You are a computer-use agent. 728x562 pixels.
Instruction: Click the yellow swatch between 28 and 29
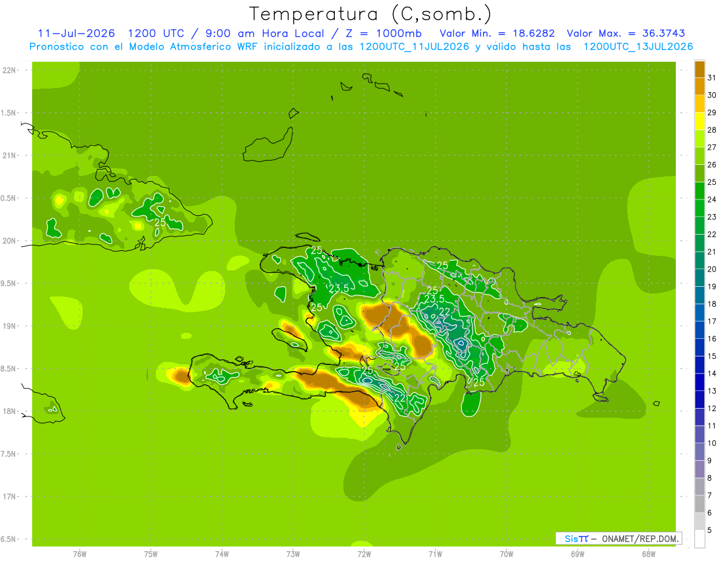click(699, 121)
